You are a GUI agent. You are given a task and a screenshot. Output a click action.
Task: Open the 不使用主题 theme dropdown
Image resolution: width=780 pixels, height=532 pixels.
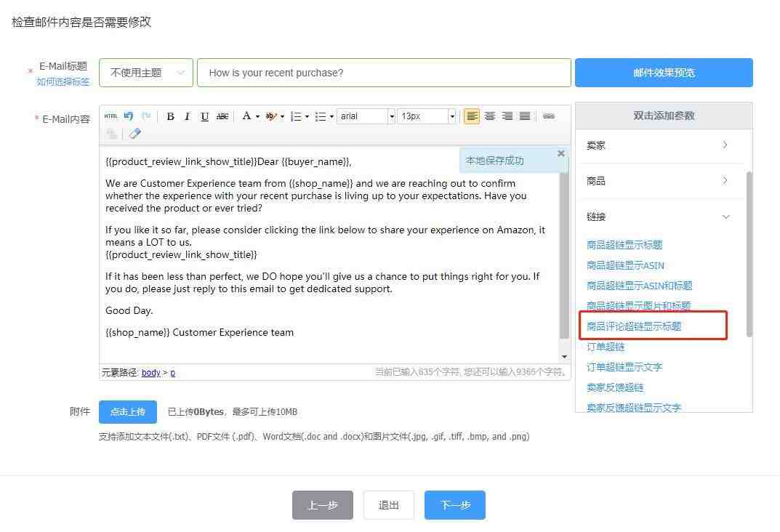click(146, 73)
